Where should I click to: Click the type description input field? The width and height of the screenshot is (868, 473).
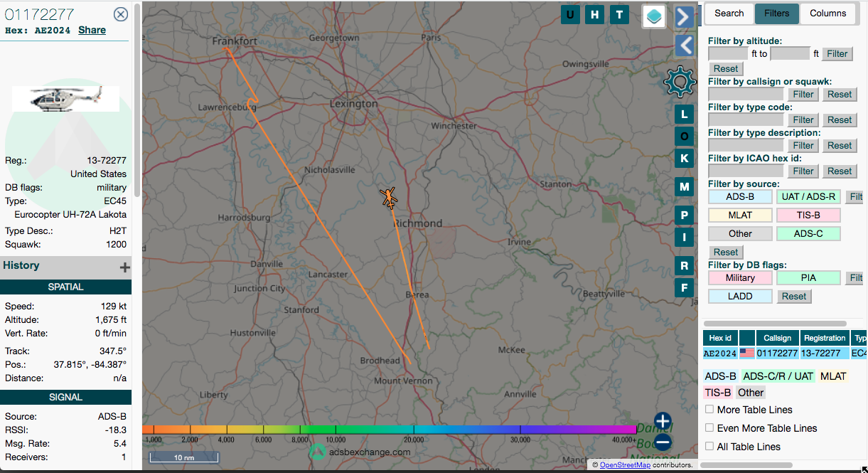tap(746, 145)
